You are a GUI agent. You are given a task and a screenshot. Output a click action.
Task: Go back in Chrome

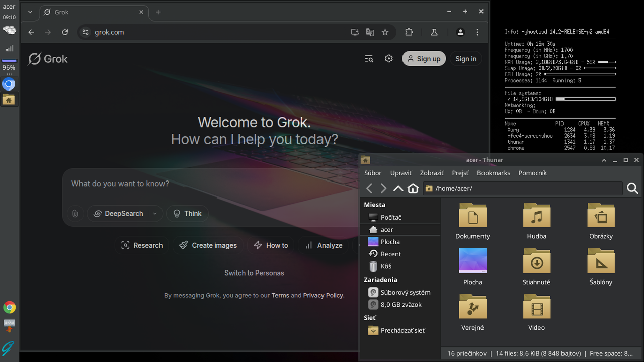pos(31,32)
